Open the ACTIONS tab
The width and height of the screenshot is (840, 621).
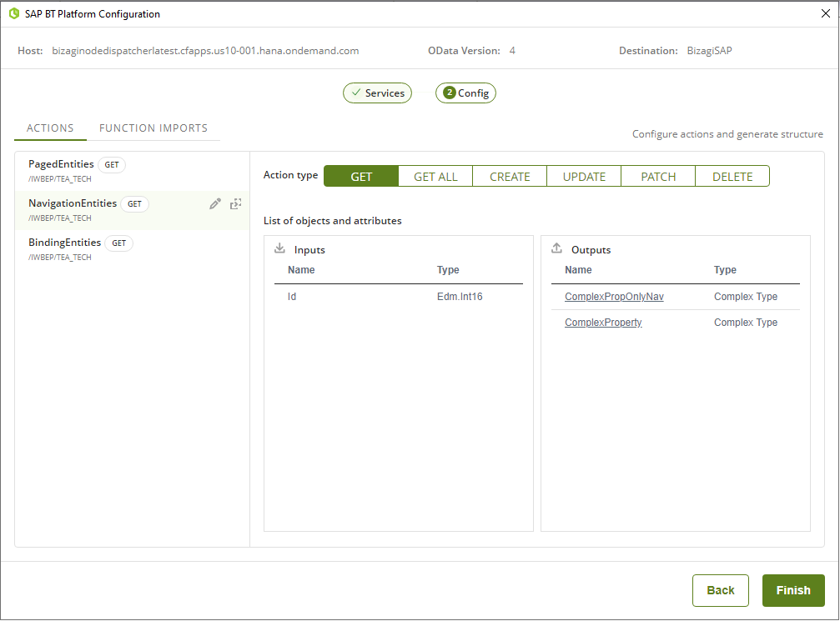[50, 128]
